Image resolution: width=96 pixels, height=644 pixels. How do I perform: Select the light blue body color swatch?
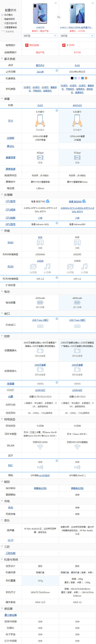coord(76,78)
